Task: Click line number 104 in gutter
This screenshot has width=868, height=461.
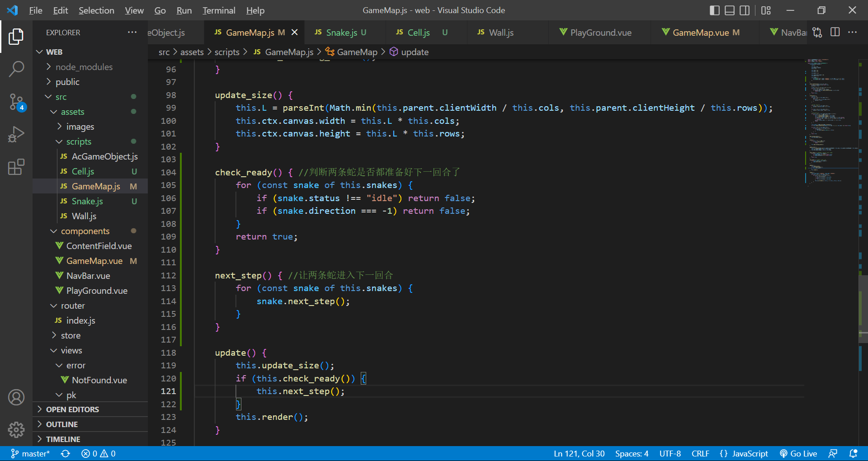Action: click(x=168, y=172)
